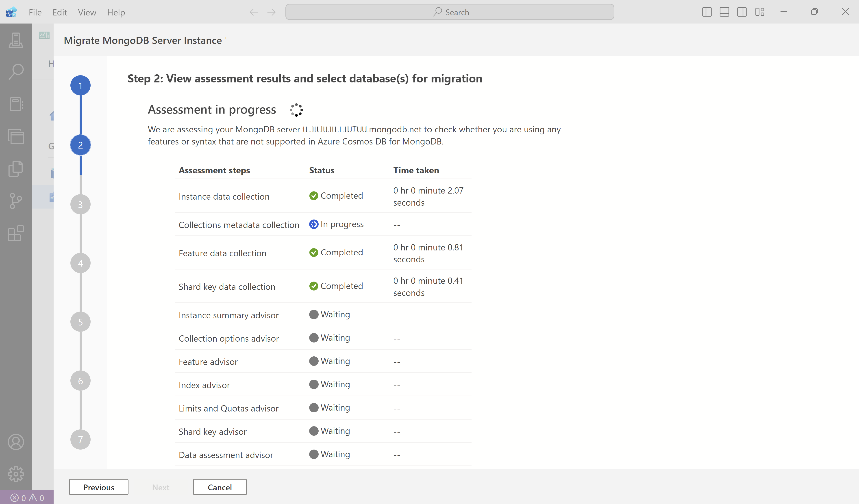Viewport: 859px width, 504px height.
Task: Open the File menu
Action: pos(35,13)
